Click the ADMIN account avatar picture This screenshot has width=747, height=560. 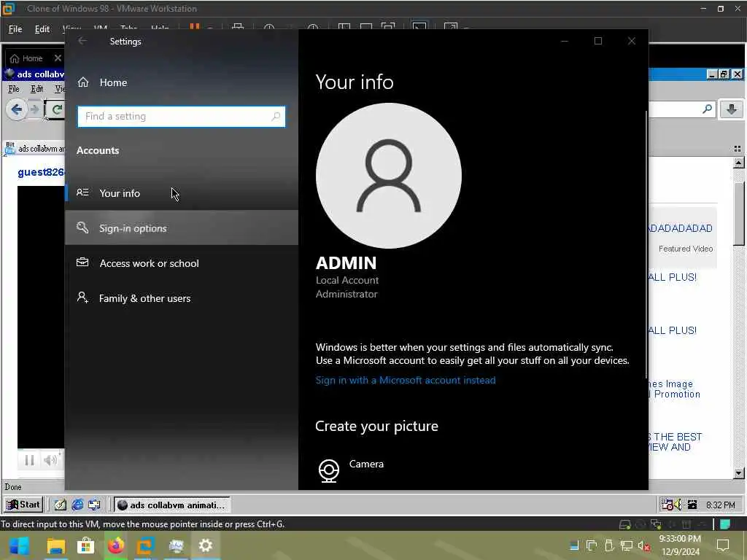point(389,176)
